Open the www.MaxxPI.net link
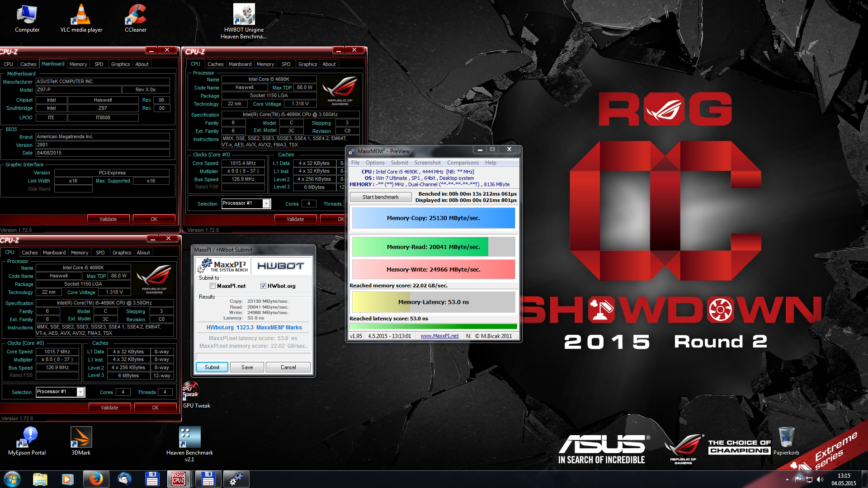 439,336
